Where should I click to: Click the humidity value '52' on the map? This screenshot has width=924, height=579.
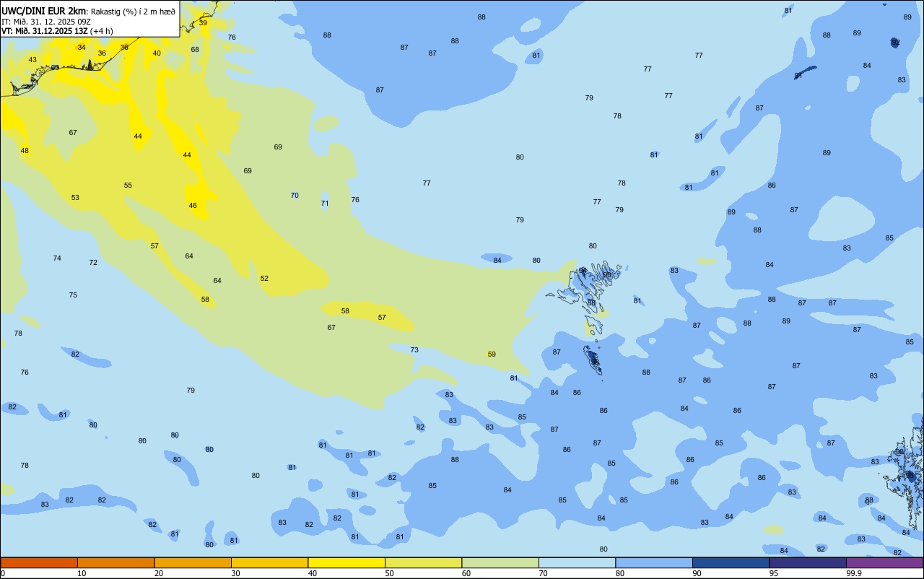(x=264, y=279)
